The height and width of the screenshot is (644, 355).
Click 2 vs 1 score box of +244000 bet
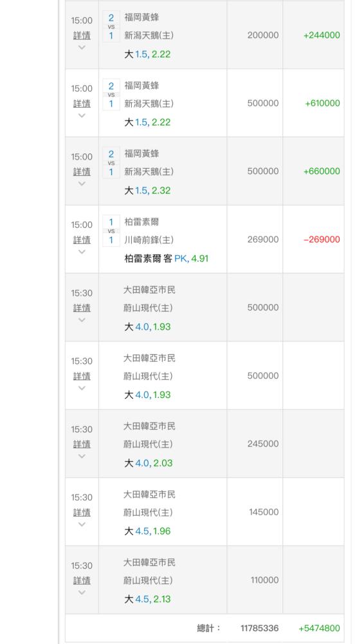[111, 26]
